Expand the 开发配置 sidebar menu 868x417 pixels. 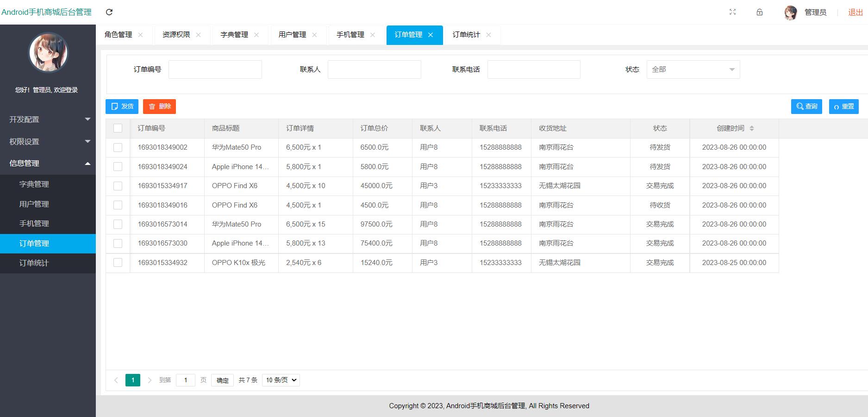[x=48, y=120]
